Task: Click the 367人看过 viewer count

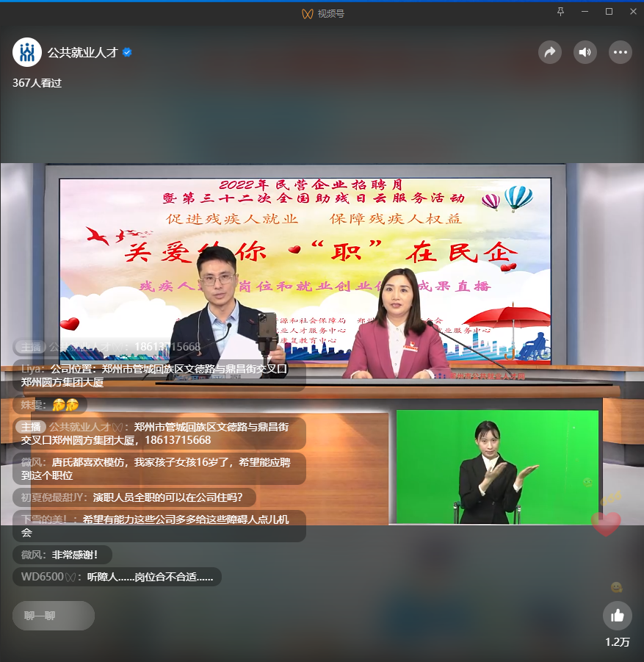Action: [x=37, y=83]
